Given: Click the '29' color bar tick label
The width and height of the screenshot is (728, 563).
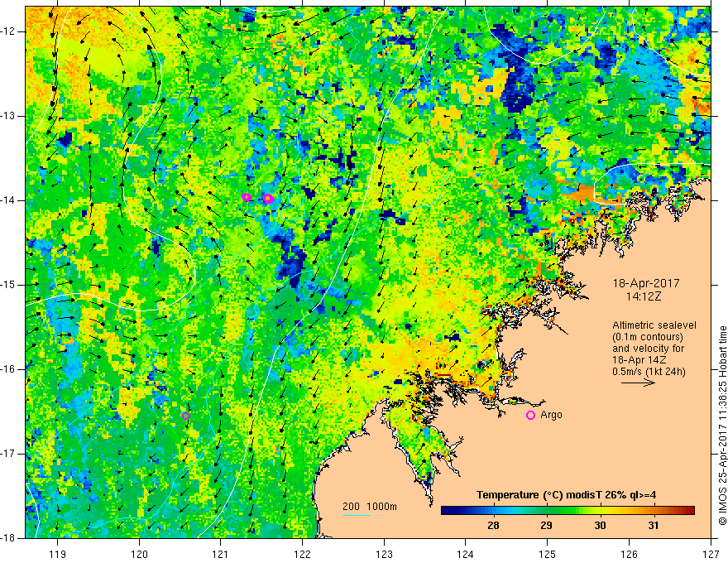Looking at the screenshot, I should [547, 526].
